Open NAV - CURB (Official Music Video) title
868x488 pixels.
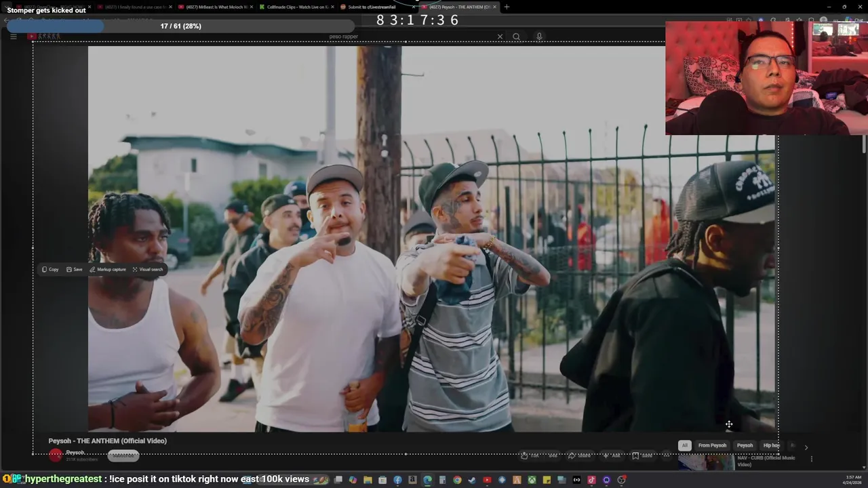point(766,462)
